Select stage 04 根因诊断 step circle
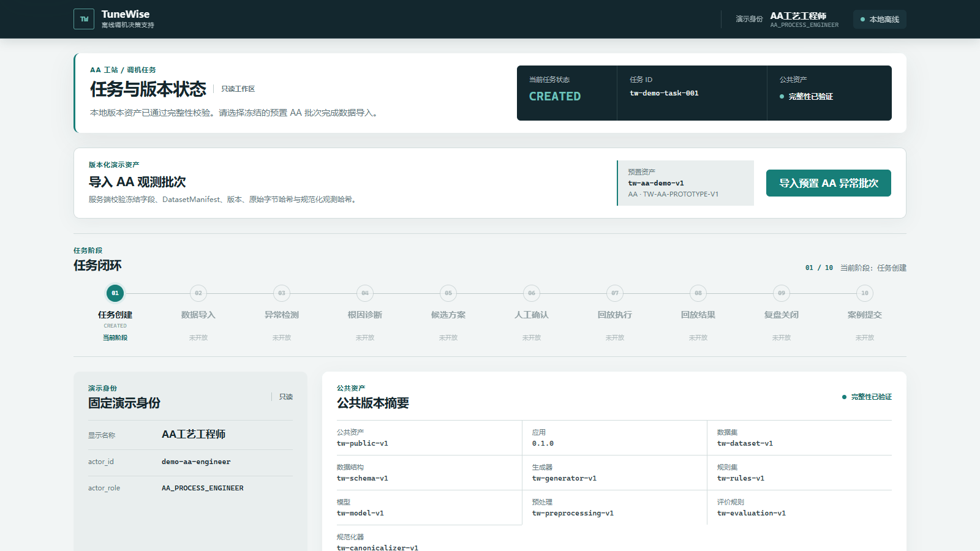Image resolution: width=980 pixels, height=551 pixels. [365, 293]
